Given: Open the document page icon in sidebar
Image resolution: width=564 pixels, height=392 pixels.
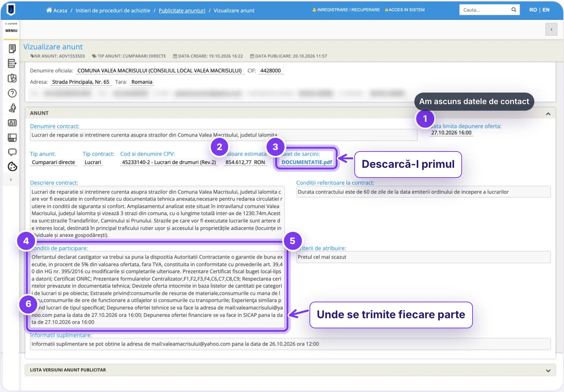Looking at the screenshot, I should pos(12,48).
